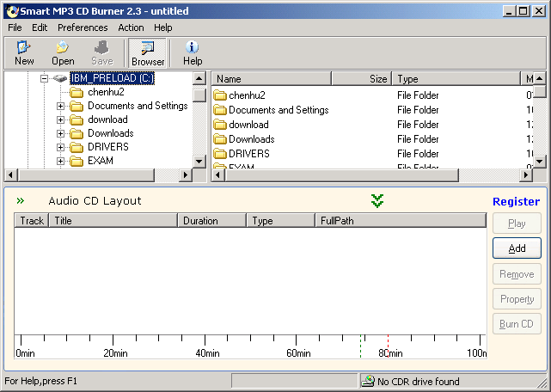Click the EXAM folder icon in the tree
This screenshot has width=551, height=392.
coord(77,161)
